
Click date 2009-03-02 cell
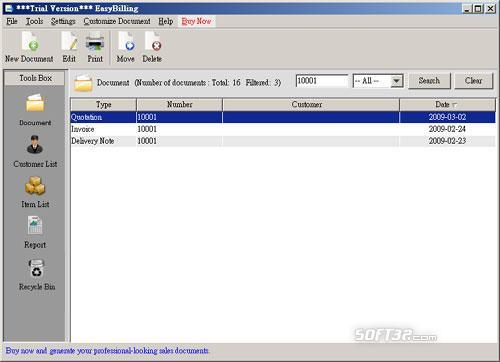(447, 117)
